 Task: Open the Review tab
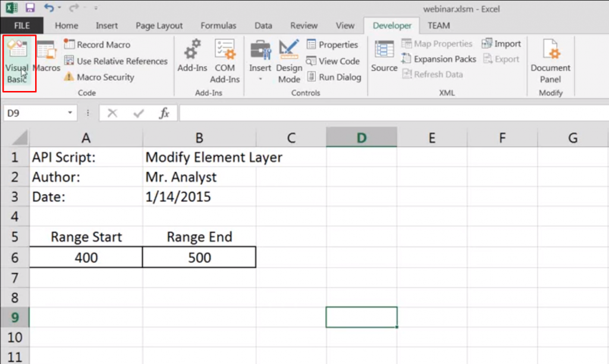pyautogui.click(x=304, y=26)
